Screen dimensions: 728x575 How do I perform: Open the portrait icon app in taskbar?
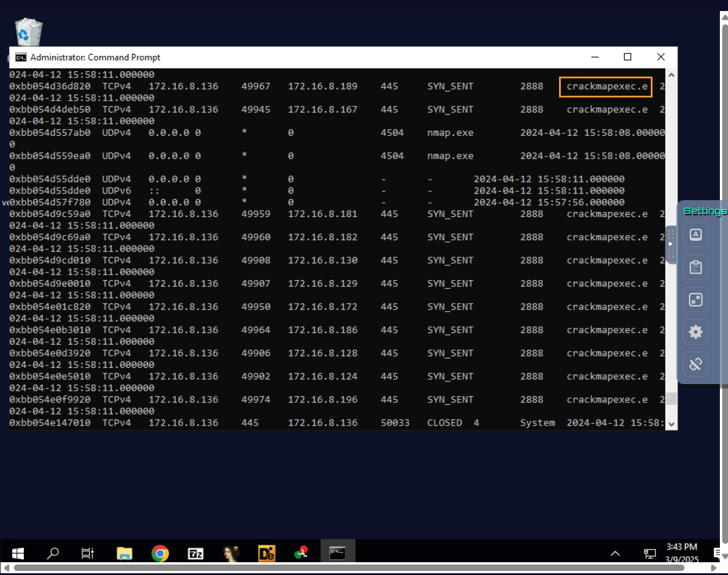coord(231,554)
